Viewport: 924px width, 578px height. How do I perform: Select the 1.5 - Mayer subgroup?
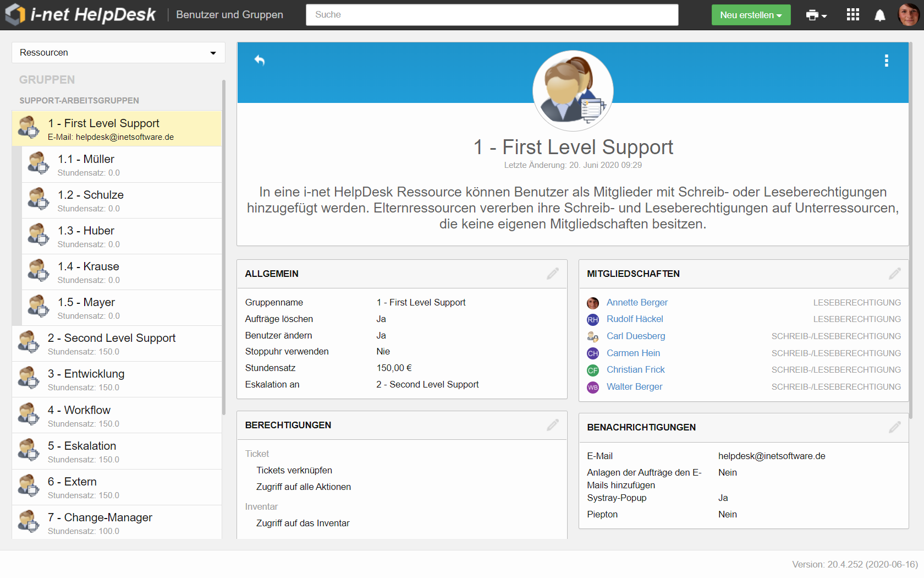(122, 308)
